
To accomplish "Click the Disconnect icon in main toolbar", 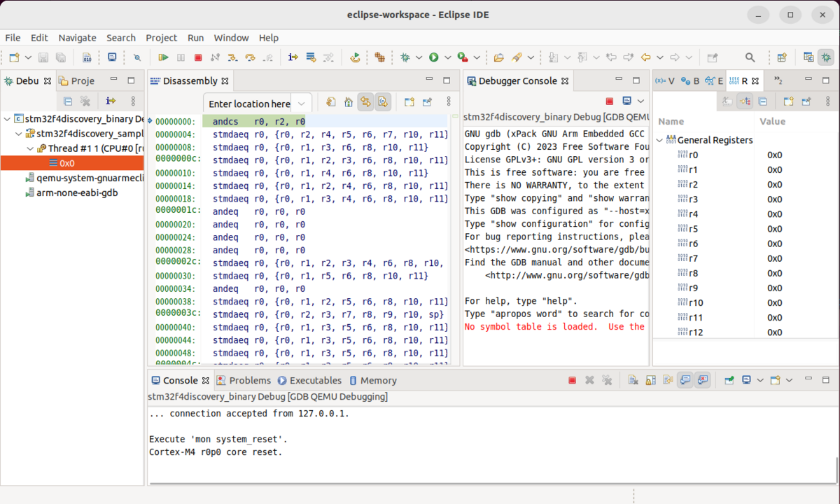I will (215, 57).
